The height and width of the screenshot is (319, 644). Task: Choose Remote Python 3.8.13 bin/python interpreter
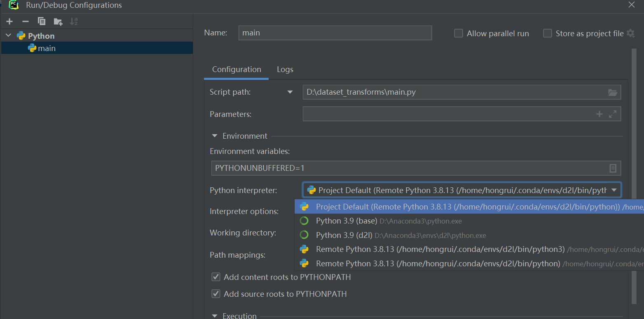(x=469, y=263)
